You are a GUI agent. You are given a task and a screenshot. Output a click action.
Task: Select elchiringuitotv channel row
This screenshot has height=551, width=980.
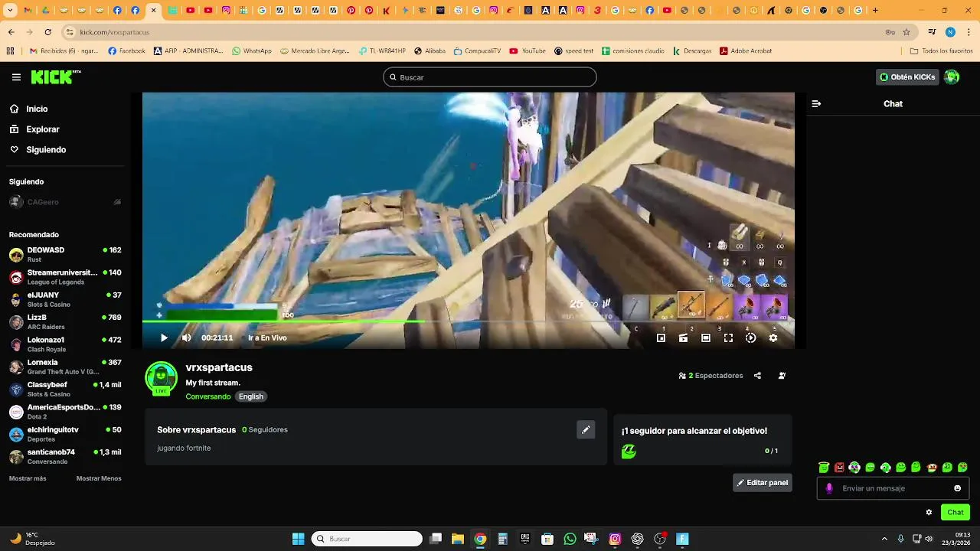(65, 434)
